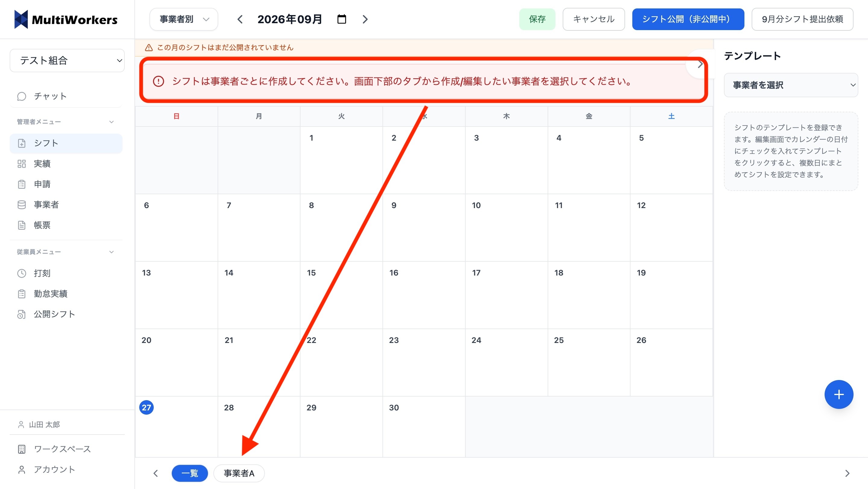This screenshot has height=489, width=868.
Task: Click the blue plus add button
Action: (x=839, y=394)
